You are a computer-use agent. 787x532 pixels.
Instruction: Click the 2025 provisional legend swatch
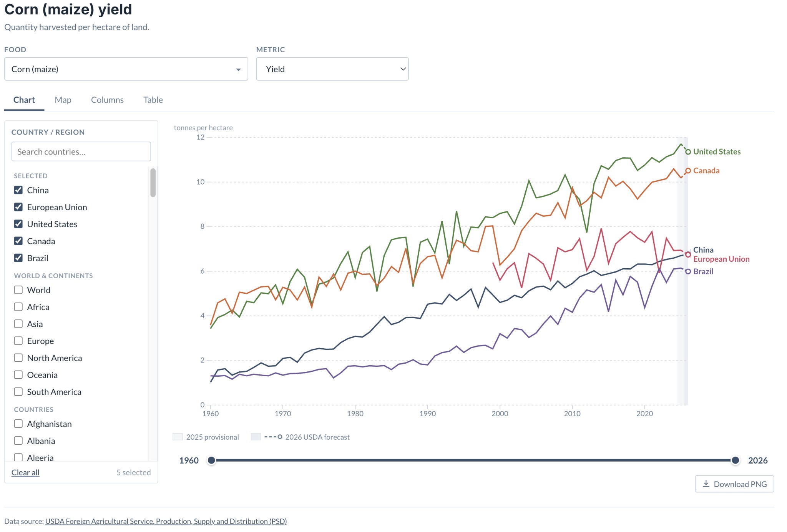(x=178, y=437)
